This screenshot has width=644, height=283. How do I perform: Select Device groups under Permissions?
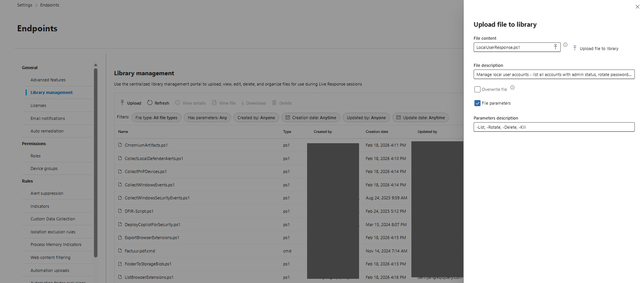[44, 168]
